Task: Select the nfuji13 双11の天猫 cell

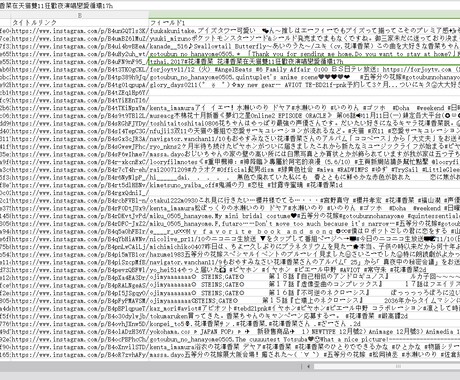Action: pyautogui.click(x=304, y=131)
